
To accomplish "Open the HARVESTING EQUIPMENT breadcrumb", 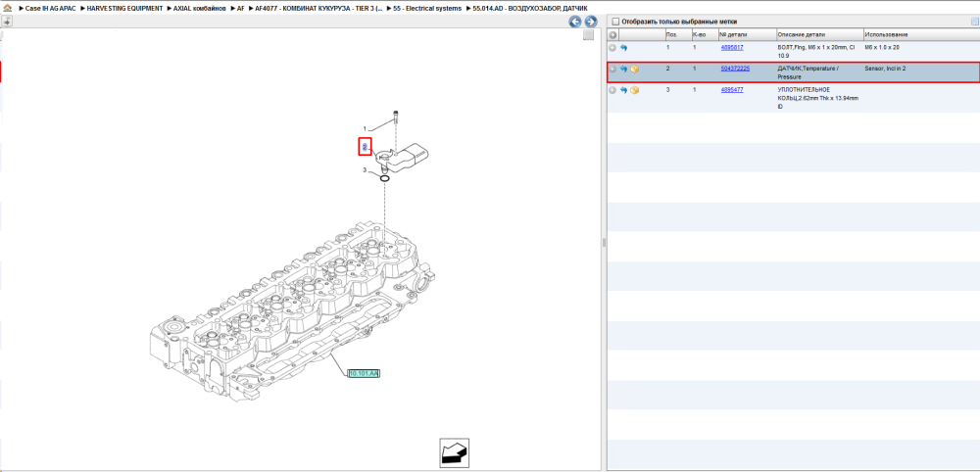I will point(124,9).
